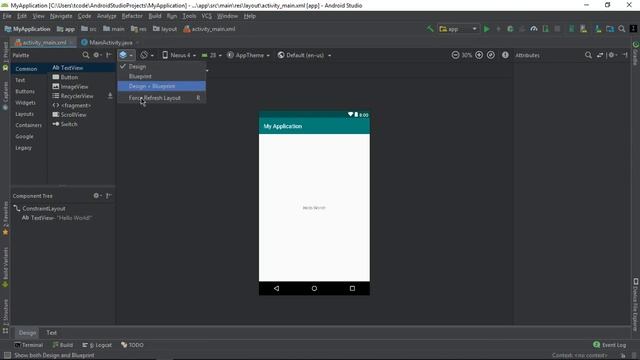Tap the phone preview back navigation triangle

point(276,288)
